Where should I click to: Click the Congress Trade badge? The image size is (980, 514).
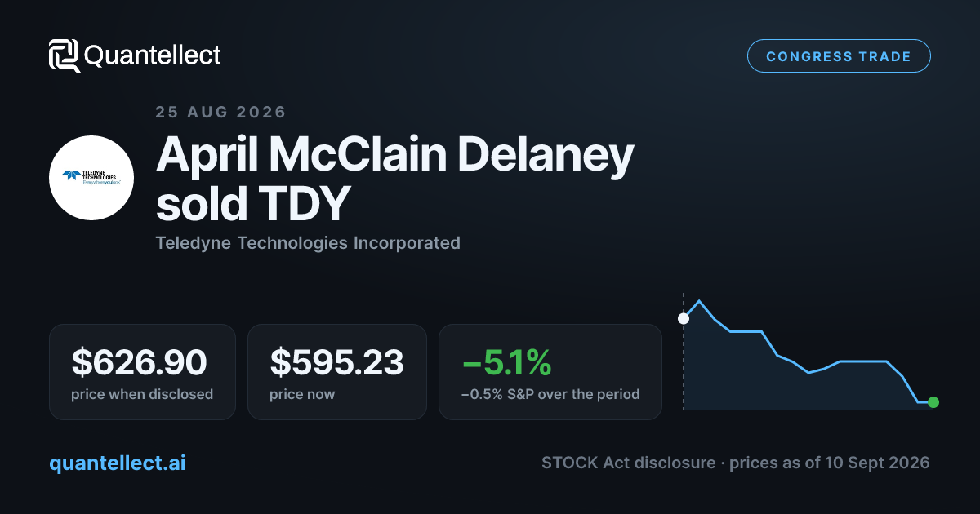coord(839,56)
